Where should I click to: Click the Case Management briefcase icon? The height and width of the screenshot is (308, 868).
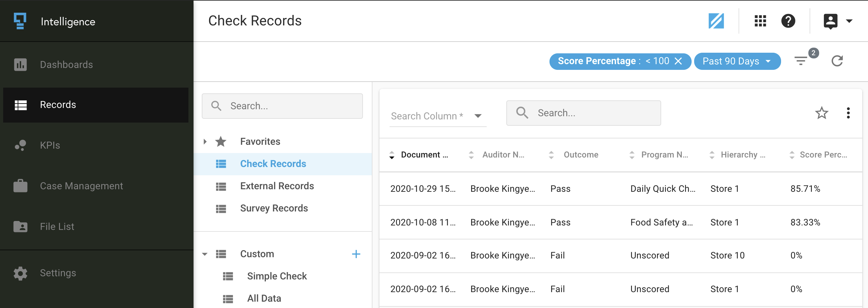click(x=20, y=186)
